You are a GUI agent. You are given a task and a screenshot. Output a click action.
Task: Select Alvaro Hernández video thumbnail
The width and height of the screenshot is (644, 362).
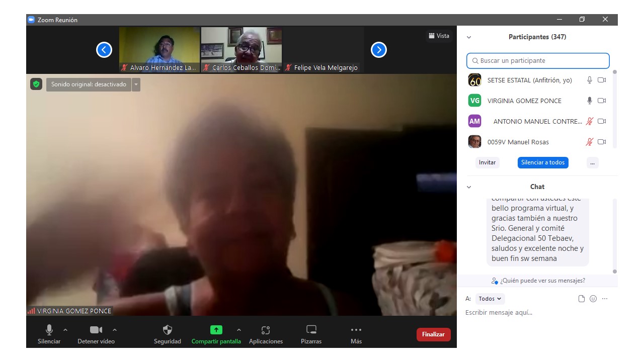[159, 50]
